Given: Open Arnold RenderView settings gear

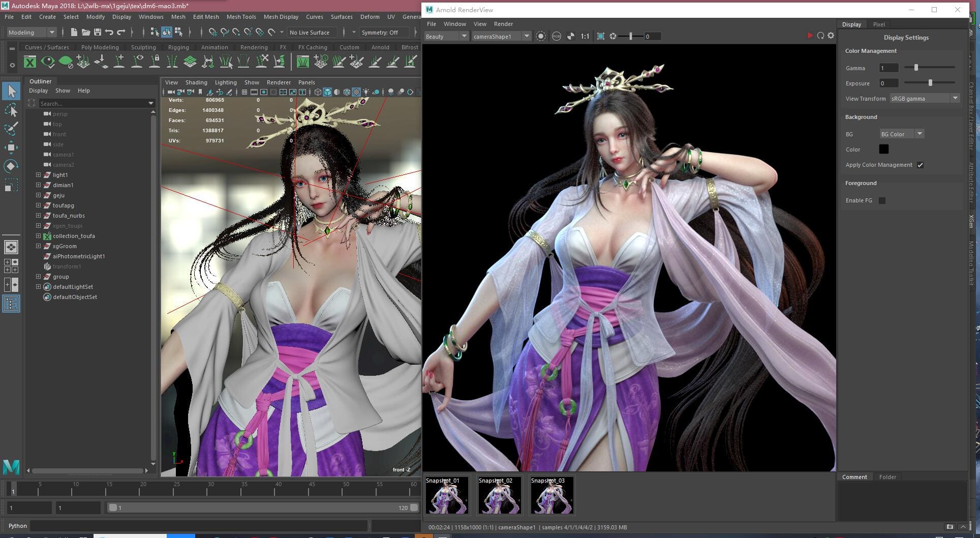Looking at the screenshot, I should coord(831,36).
